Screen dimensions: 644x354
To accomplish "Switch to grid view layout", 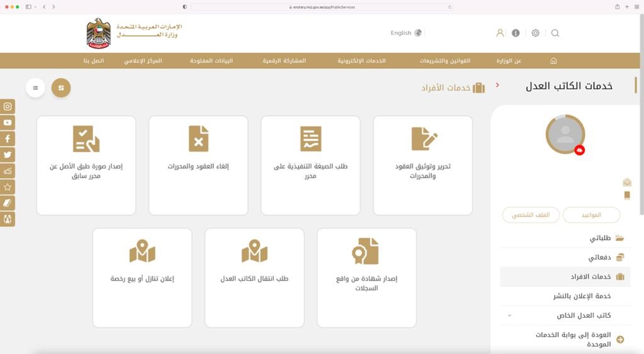I will [x=61, y=88].
